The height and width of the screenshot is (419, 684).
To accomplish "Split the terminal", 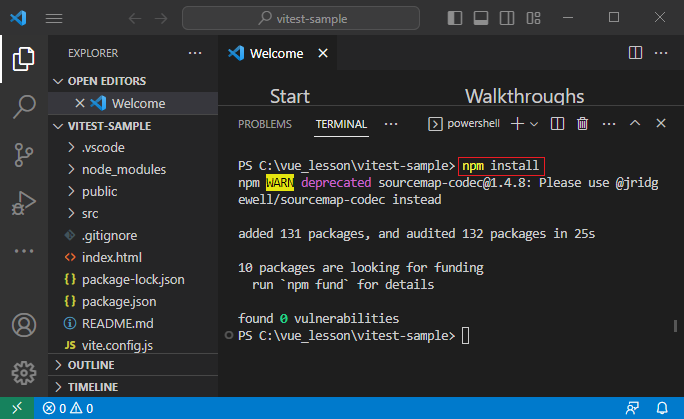I will click(x=557, y=124).
